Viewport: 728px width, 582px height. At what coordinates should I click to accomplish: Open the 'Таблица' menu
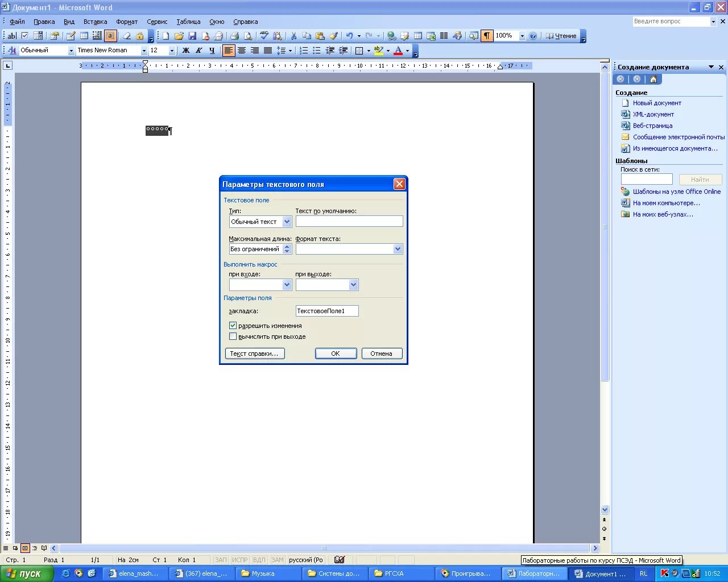coord(188,22)
